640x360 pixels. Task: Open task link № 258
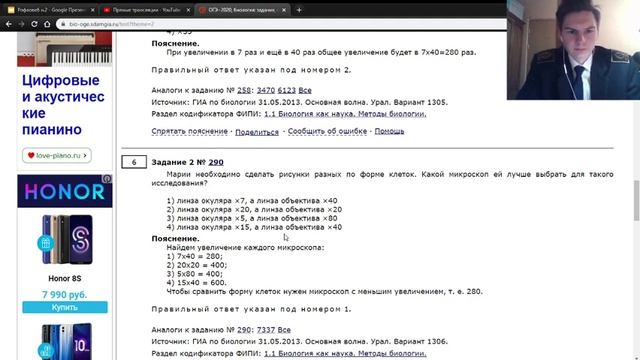click(244, 90)
